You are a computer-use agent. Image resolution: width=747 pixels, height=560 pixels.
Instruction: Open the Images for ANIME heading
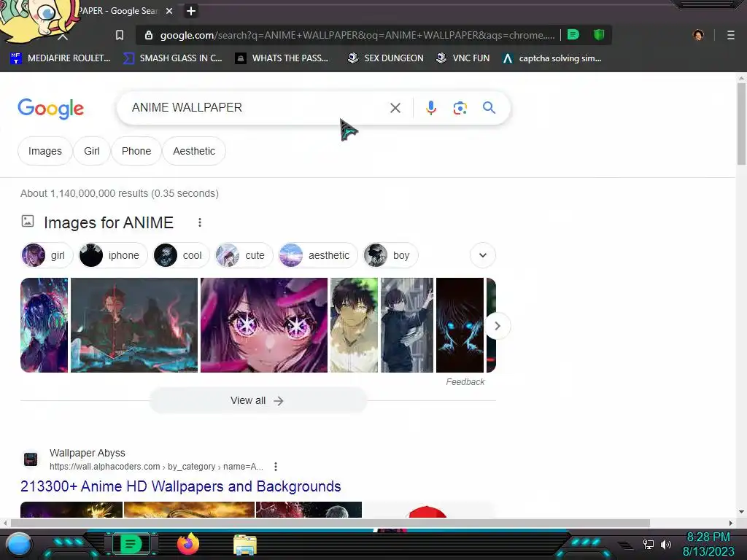[x=109, y=222]
